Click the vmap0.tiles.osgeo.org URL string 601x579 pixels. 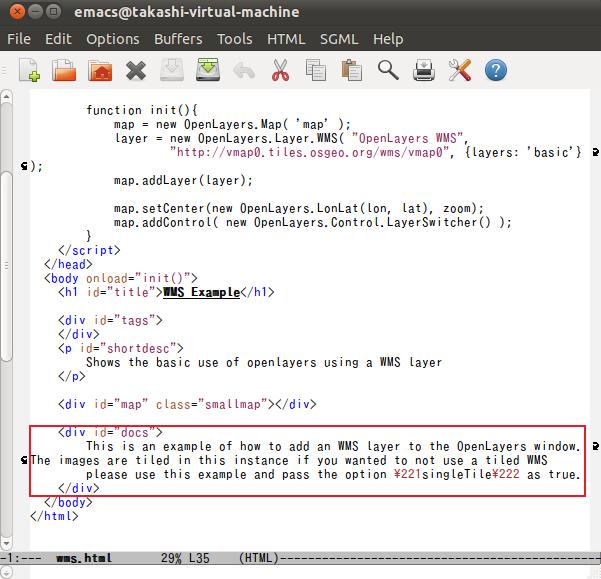[309, 153]
